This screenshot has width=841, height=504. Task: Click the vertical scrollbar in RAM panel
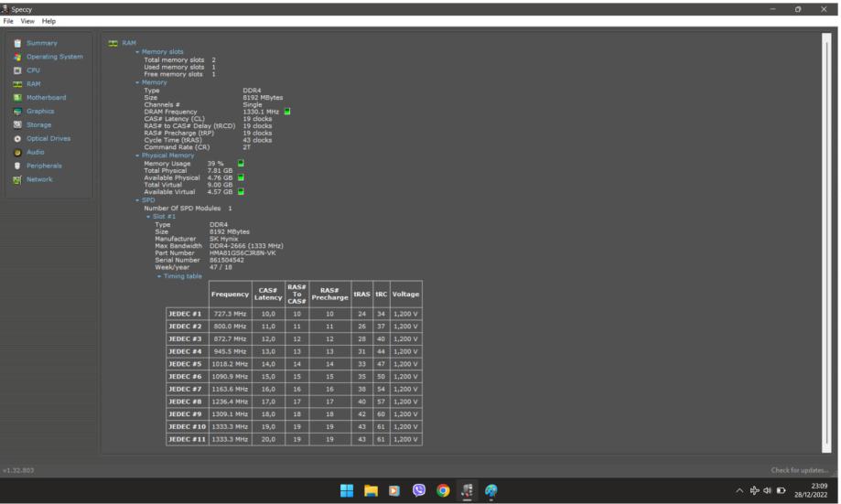(x=826, y=243)
